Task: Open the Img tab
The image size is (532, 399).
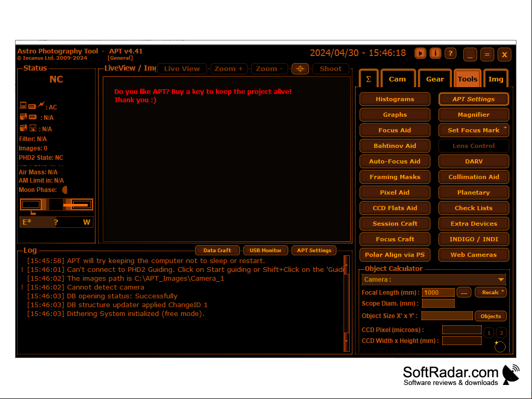Action: pos(496,79)
